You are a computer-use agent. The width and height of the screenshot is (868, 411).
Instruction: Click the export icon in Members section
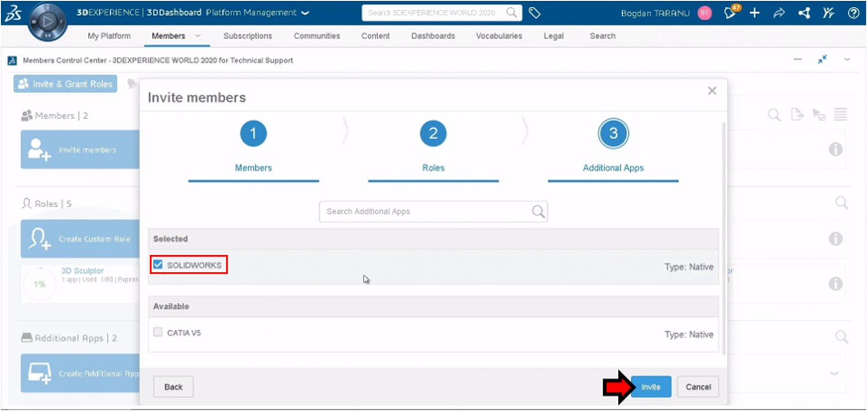(x=797, y=115)
